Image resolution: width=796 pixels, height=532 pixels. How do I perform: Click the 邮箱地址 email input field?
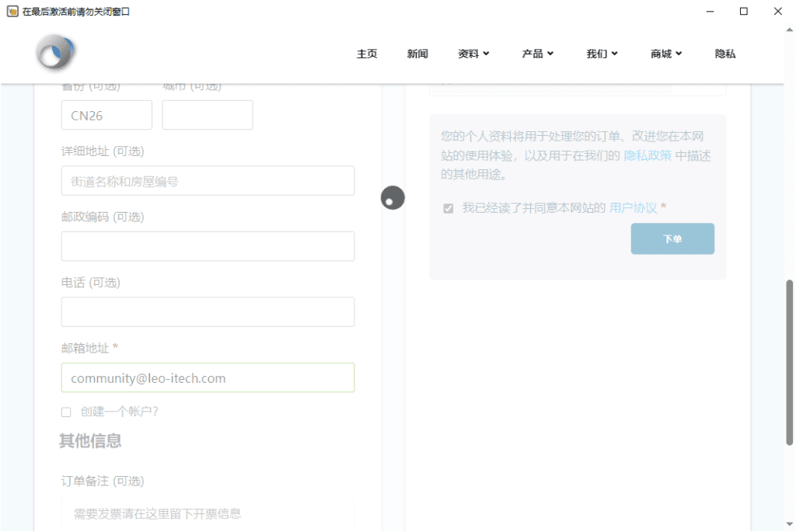click(208, 378)
